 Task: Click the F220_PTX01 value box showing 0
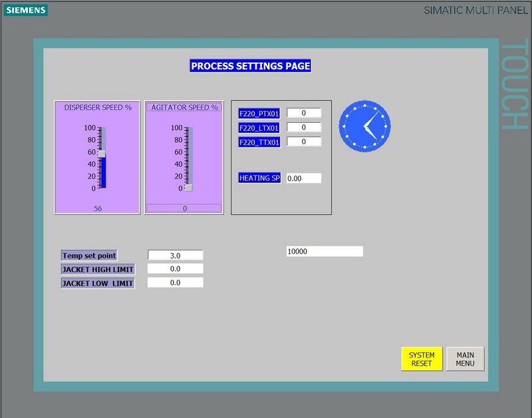[x=303, y=113]
